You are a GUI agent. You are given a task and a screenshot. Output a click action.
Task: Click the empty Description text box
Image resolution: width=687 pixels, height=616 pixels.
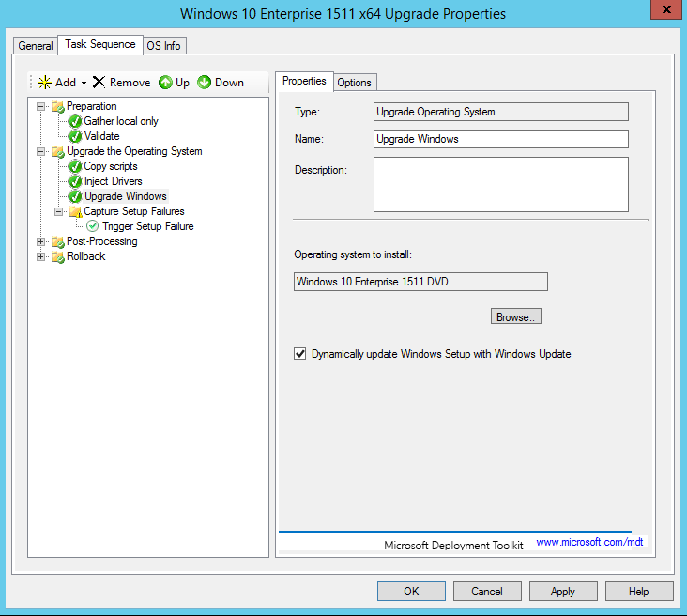pyautogui.click(x=501, y=185)
